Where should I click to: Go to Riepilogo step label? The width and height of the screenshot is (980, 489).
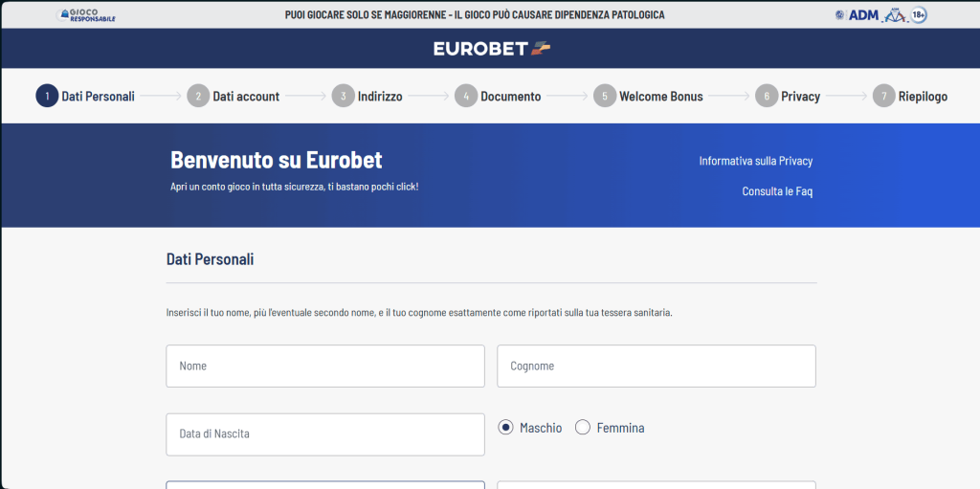pos(924,97)
